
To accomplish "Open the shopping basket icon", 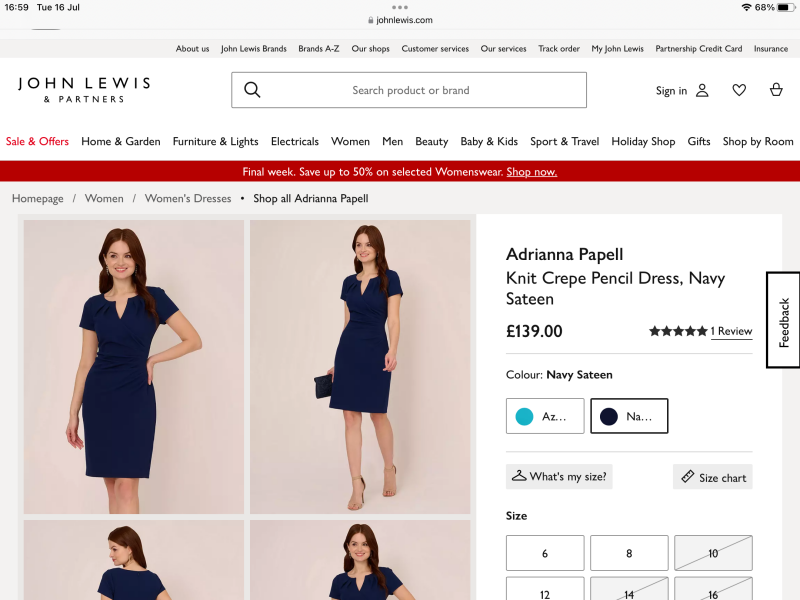I will [x=777, y=90].
